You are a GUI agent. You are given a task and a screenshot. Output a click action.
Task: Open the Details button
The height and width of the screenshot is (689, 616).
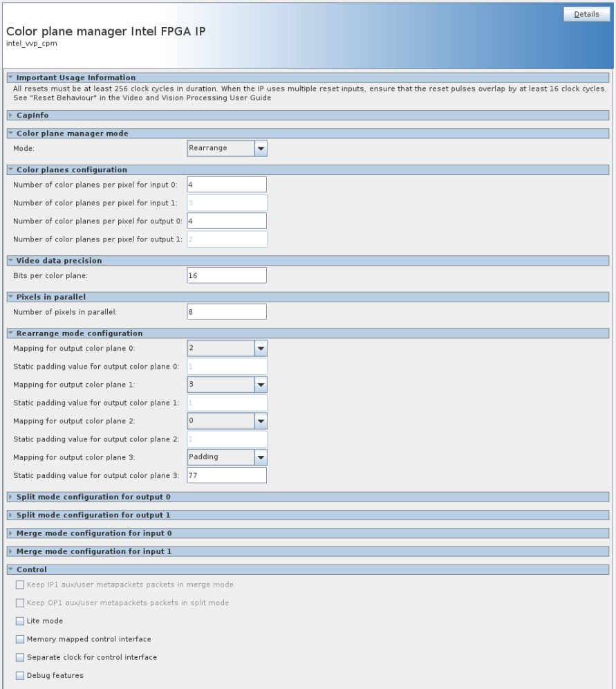pos(586,14)
